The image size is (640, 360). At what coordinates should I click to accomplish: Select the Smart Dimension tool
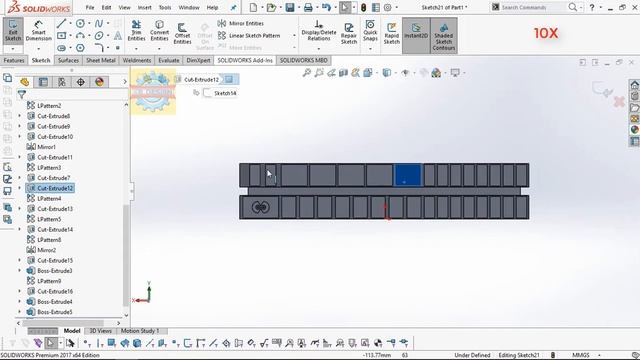[38, 30]
